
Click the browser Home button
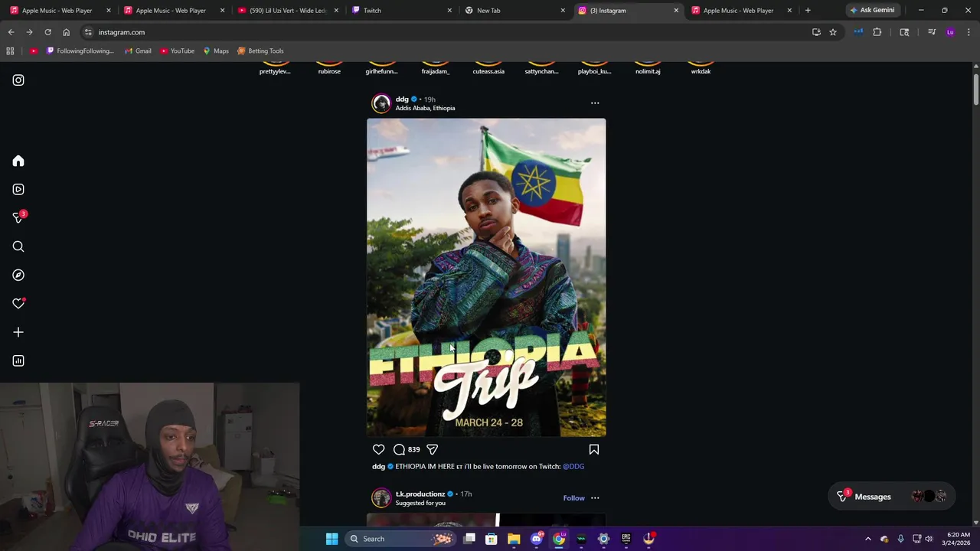[x=66, y=32]
